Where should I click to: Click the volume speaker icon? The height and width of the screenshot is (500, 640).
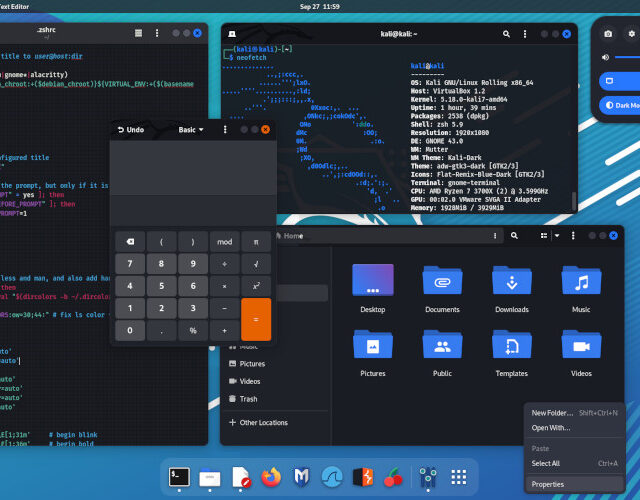tap(605, 57)
